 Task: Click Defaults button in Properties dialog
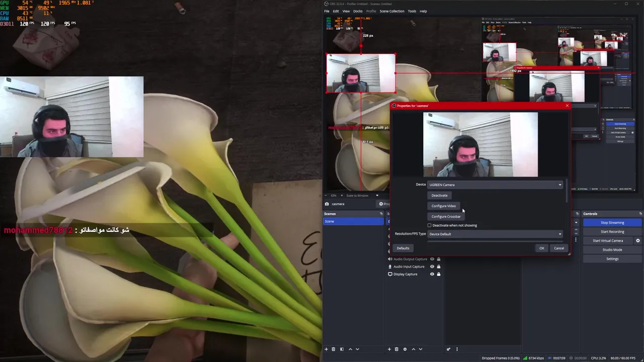[403, 248]
